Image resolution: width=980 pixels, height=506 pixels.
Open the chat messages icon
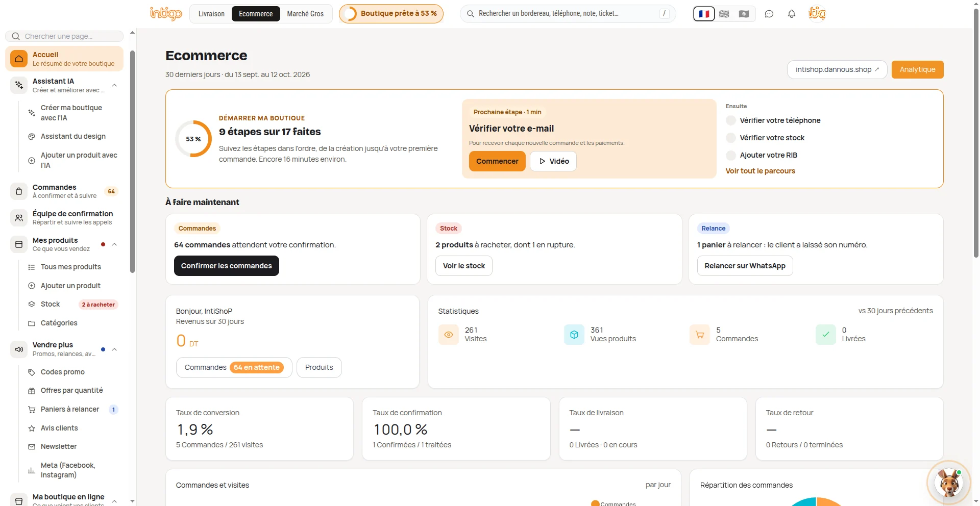click(x=769, y=14)
